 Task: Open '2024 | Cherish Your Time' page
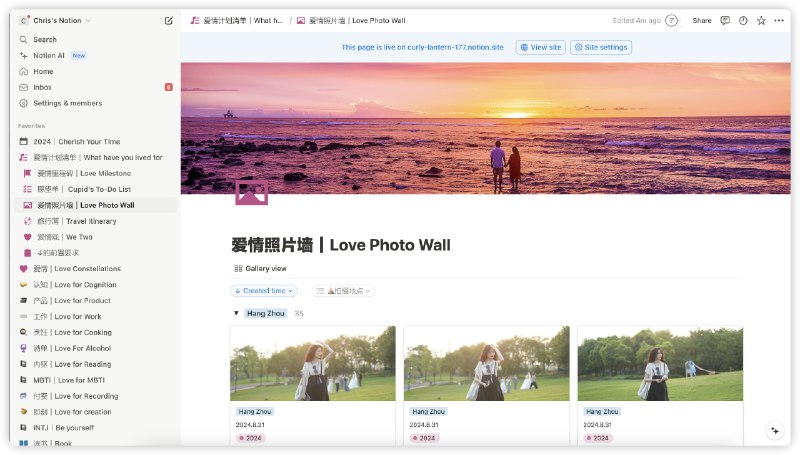tap(77, 141)
